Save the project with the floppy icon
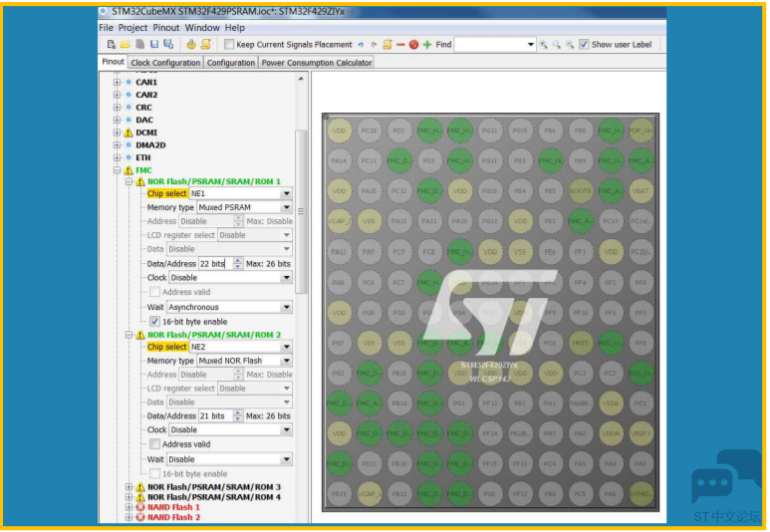 pos(154,44)
